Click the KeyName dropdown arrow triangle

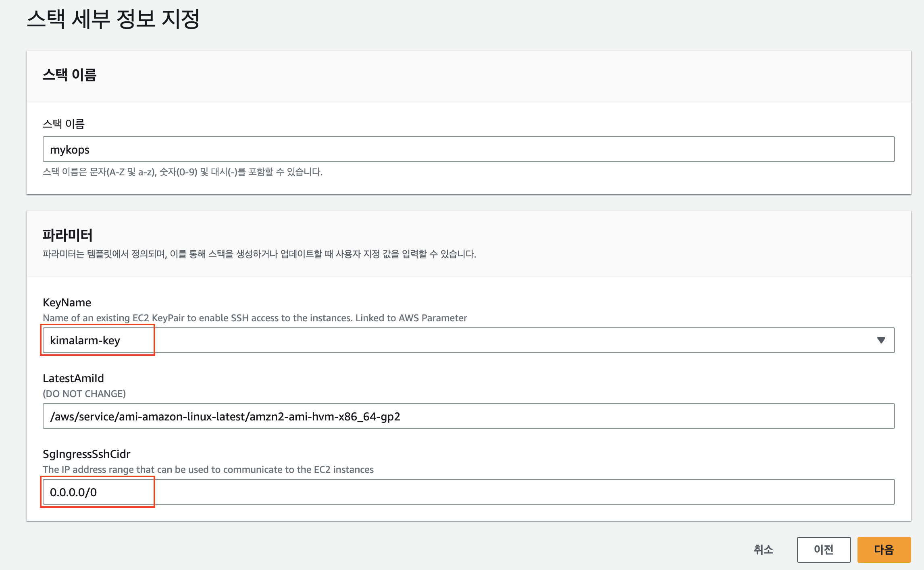pos(881,340)
